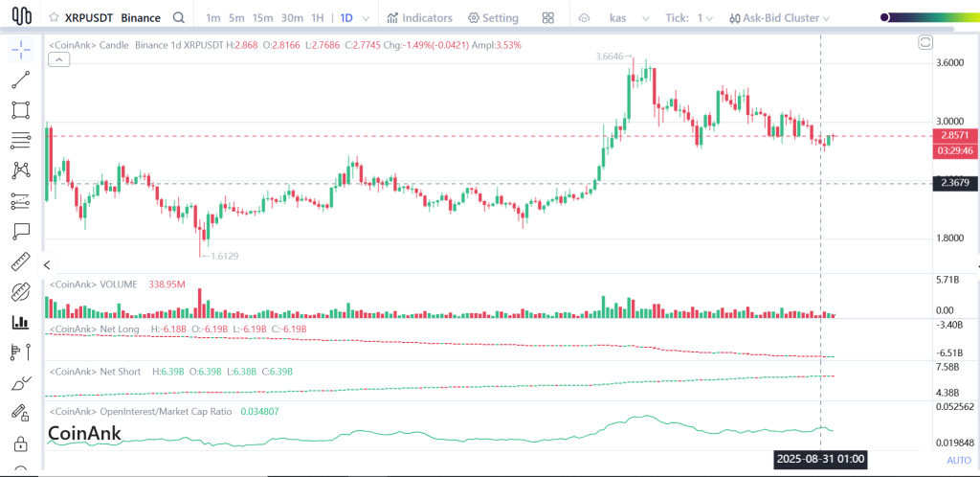
Task: Select the bar chart volume tool
Action: coord(21,322)
